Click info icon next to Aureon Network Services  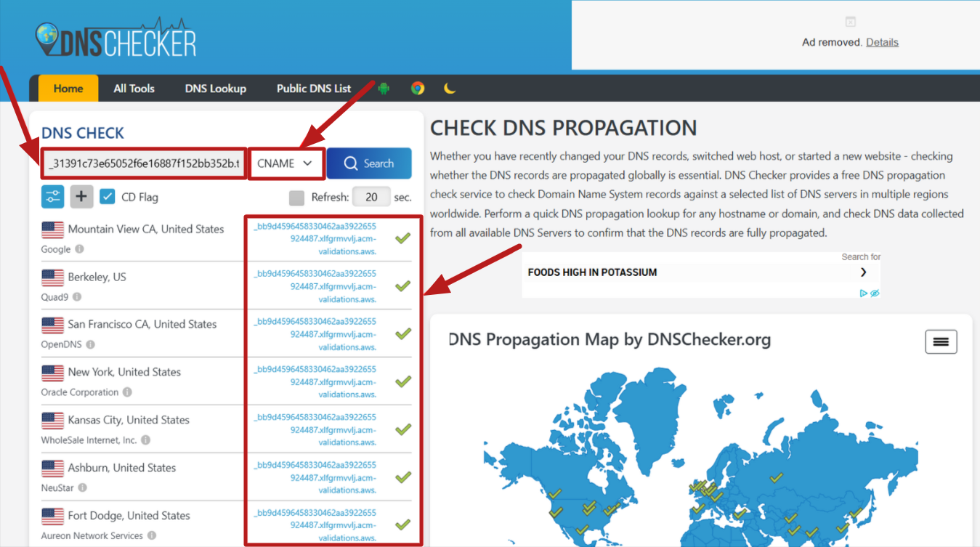point(152,535)
